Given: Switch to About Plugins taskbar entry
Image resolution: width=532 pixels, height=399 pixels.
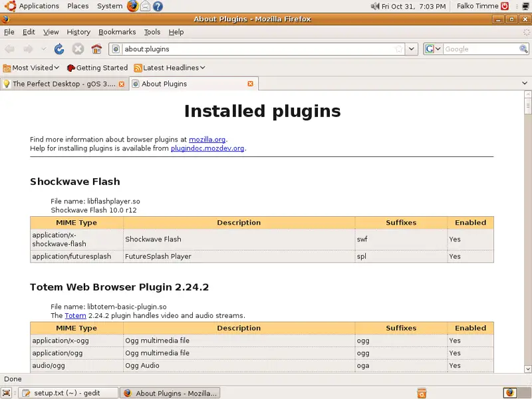Looking at the screenshot, I should [170, 393].
